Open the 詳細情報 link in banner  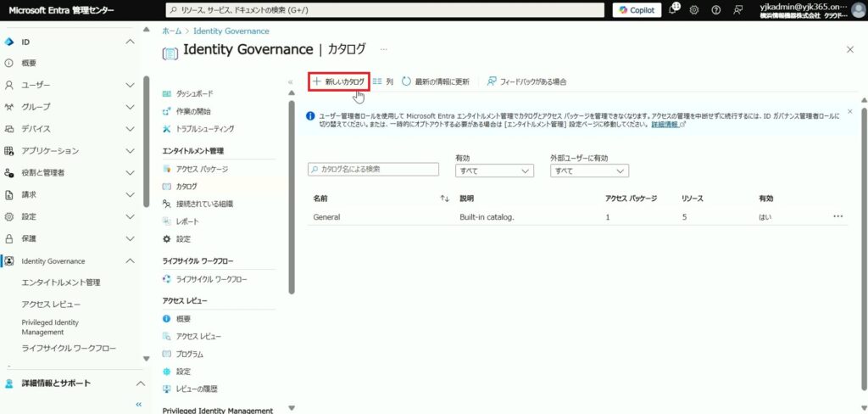[665, 124]
